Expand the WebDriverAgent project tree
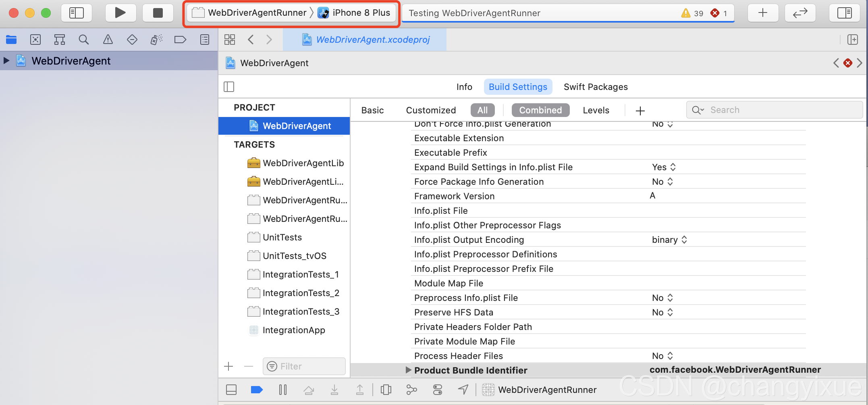The height and width of the screenshot is (405, 868). click(x=6, y=61)
